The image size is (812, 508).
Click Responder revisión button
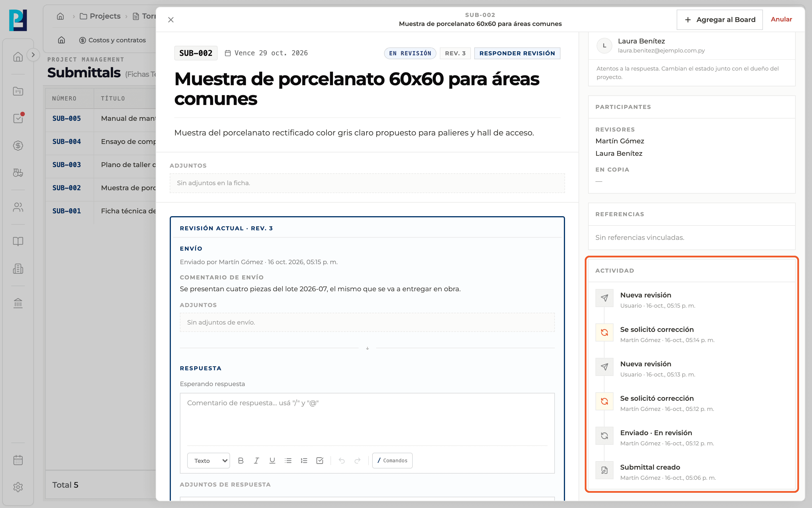517,53
